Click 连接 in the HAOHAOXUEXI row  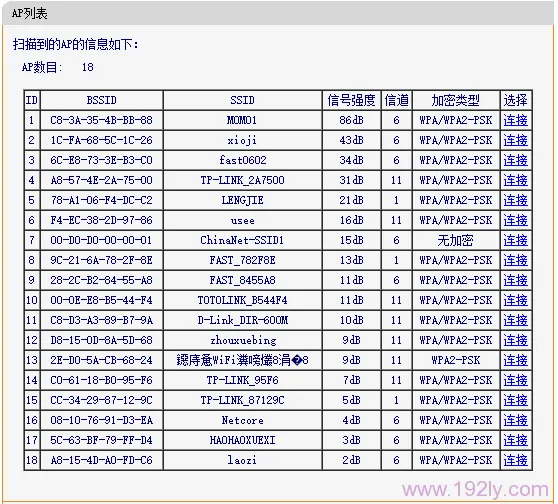[x=515, y=440]
